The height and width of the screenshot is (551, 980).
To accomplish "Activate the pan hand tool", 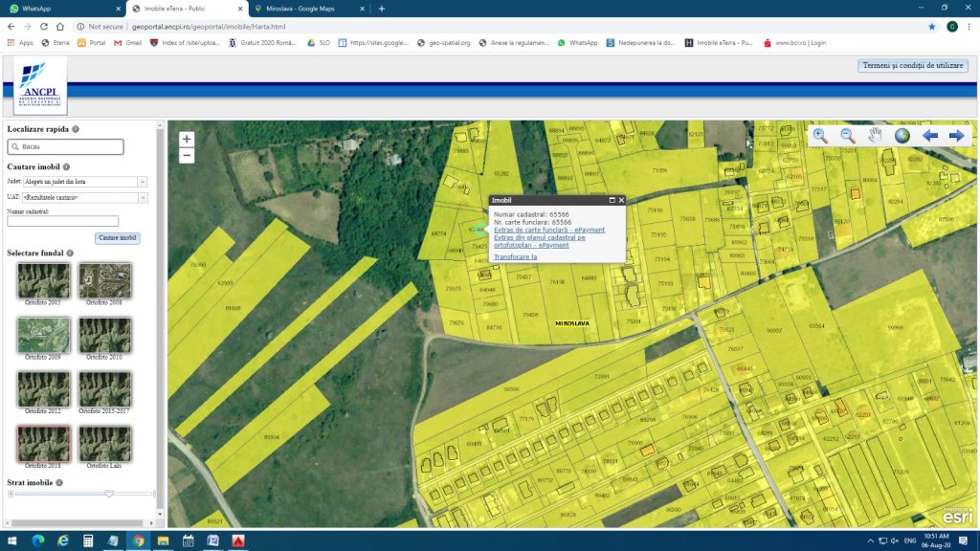I will 875,136.
